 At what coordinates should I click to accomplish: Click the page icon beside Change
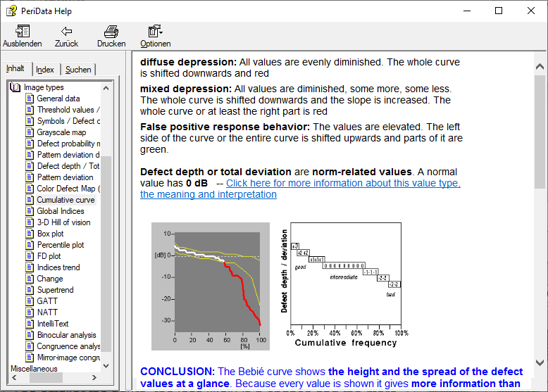[30, 279]
